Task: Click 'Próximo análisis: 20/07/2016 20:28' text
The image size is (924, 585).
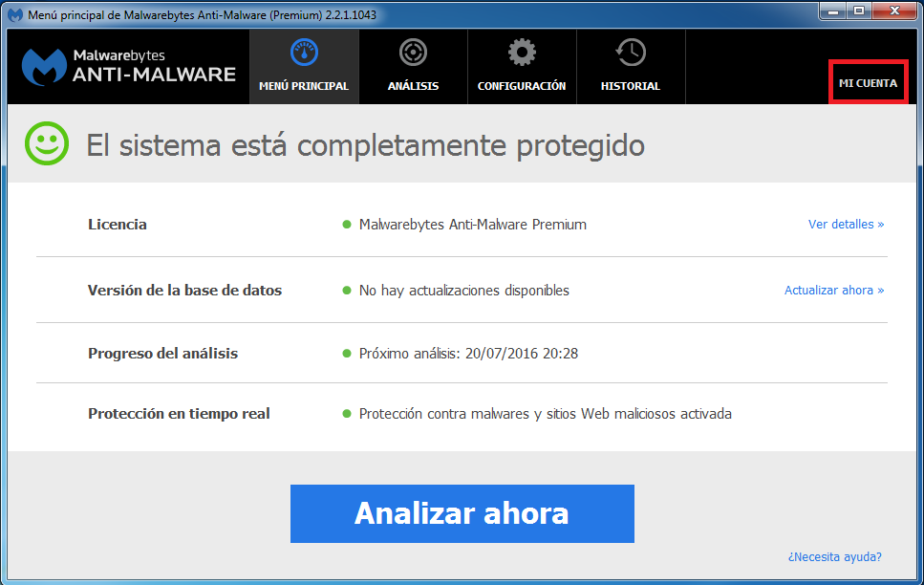Action: pyautogui.click(x=468, y=354)
